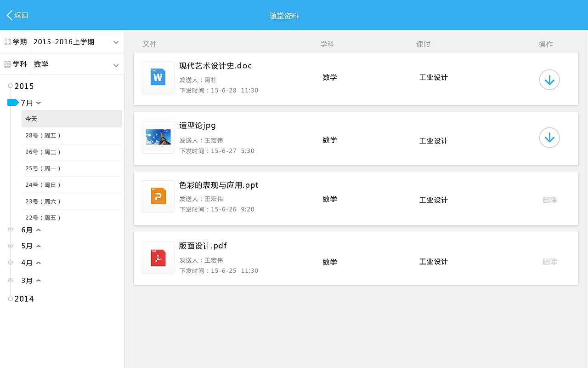The image size is (588, 368).
Task: Expand the 5月 month
Action: pos(39,246)
